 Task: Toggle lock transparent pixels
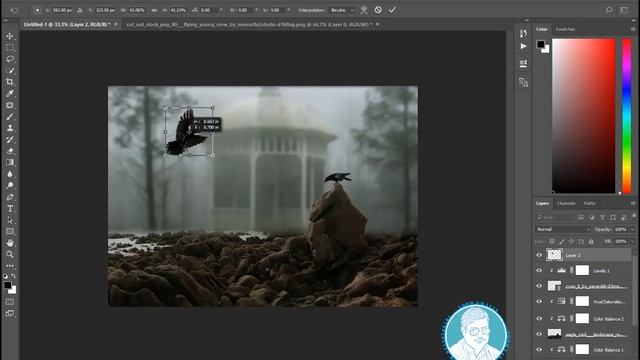click(x=552, y=242)
